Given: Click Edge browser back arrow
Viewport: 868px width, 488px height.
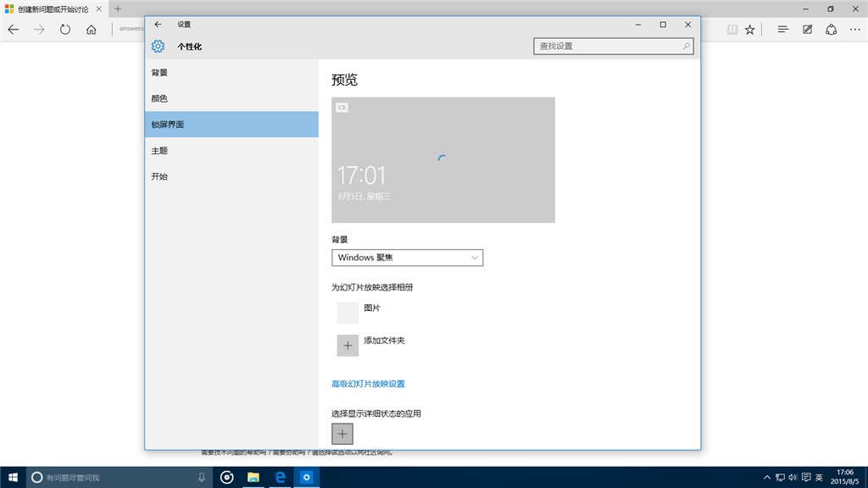Looking at the screenshot, I should coord(14,30).
